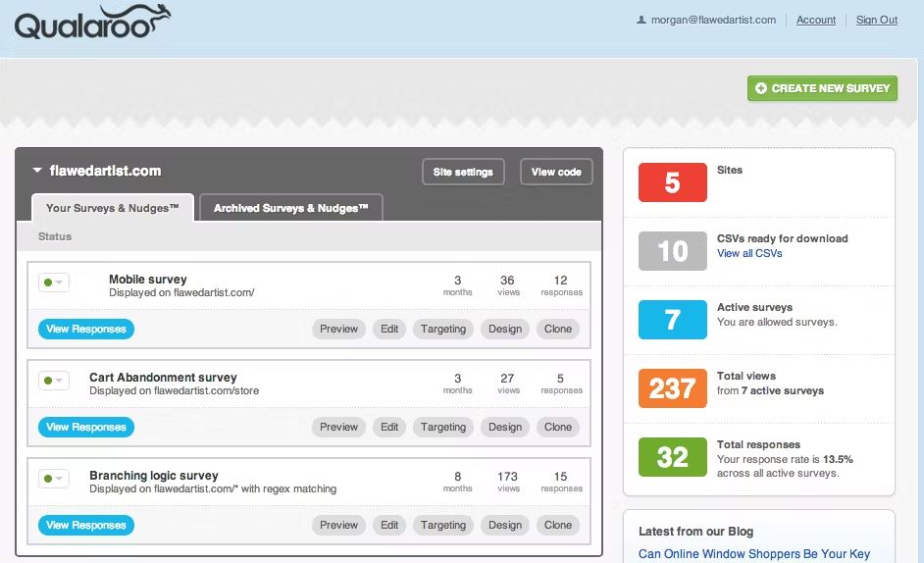The height and width of the screenshot is (563, 924).
Task: Open Targeting for Branching logic survey
Action: click(443, 526)
